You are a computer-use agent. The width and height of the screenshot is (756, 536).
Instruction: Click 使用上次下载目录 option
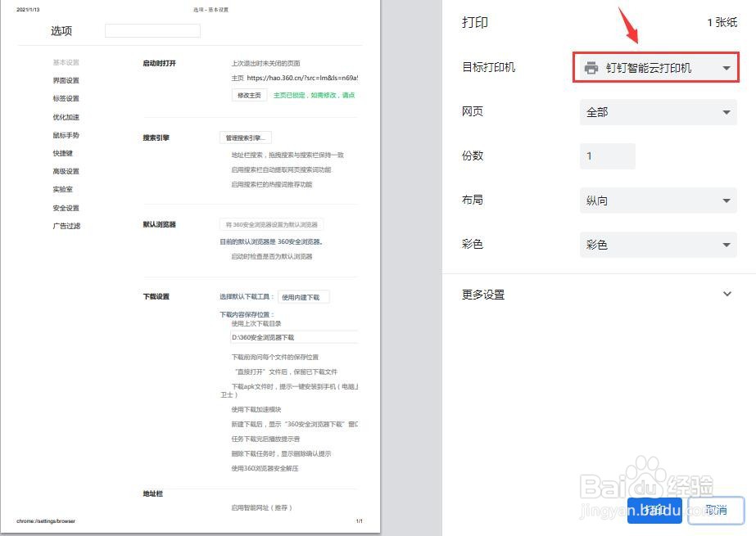pyautogui.click(x=256, y=323)
